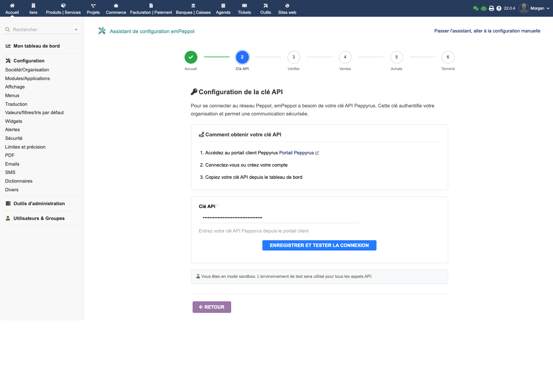Screen dimensions: 553x392
Task: Click the Agenda calendar icon
Action: click(223, 5)
